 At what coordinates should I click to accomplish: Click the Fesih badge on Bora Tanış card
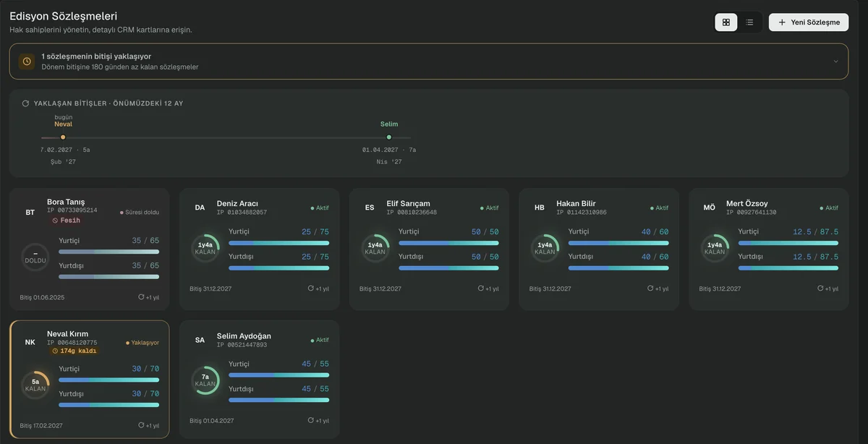tap(66, 220)
